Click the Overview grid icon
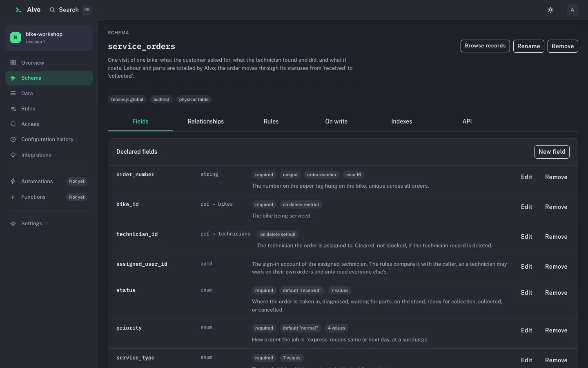The height and width of the screenshot is (368, 588). pyautogui.click(x=13, y=63)
